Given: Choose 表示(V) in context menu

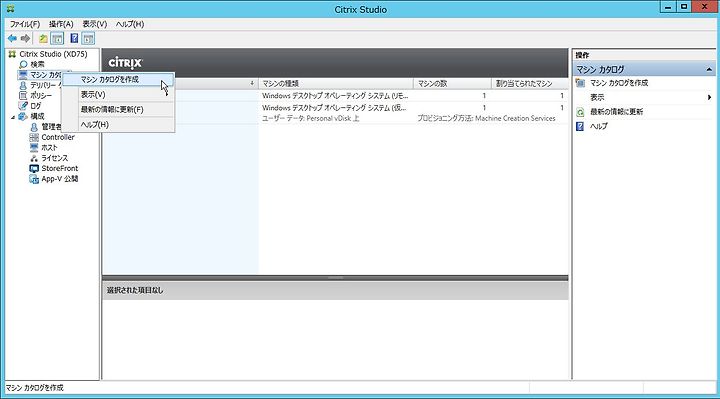Looking at the screenshot, I should pos(118,94).
